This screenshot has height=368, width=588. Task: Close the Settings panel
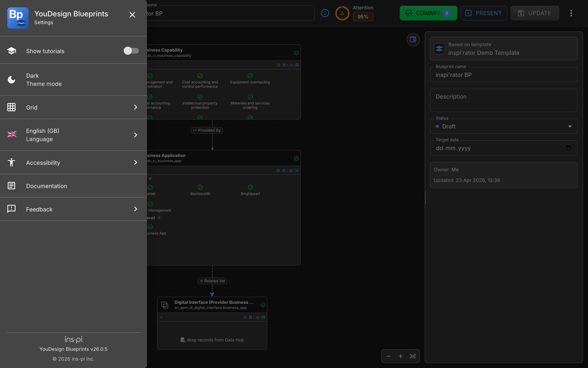click(x=132, y=15)
